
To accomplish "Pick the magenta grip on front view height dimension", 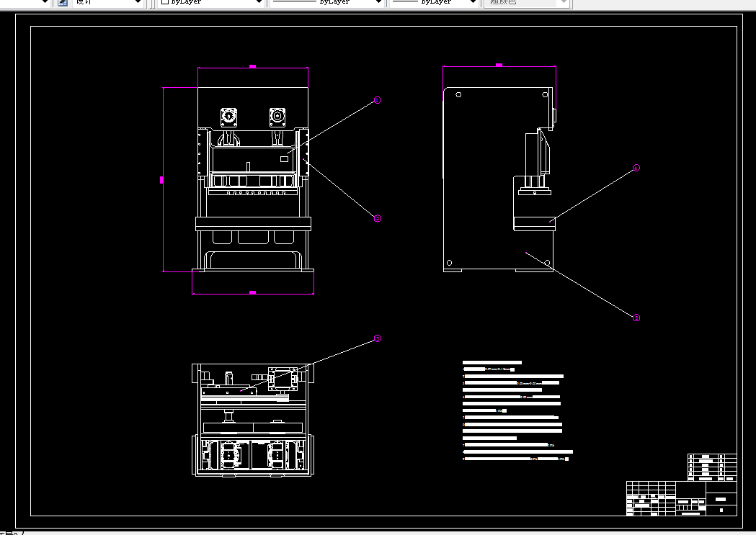I will click(x=162, y=179).
